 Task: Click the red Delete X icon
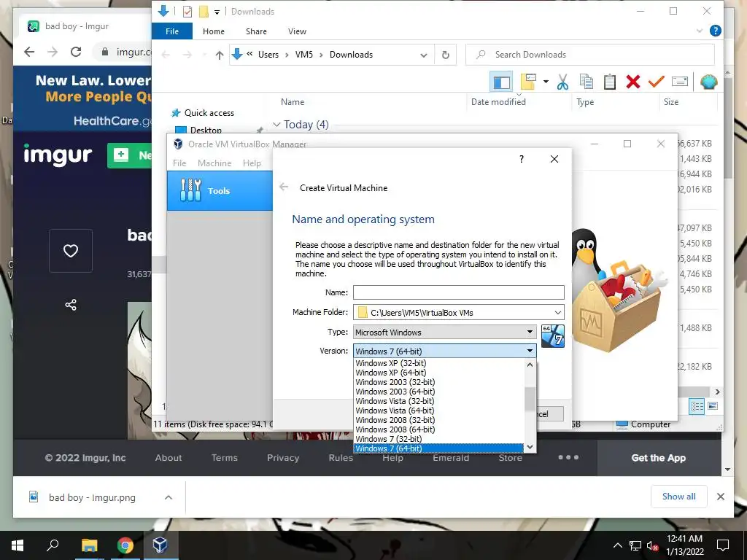click(x=632, y=82)
